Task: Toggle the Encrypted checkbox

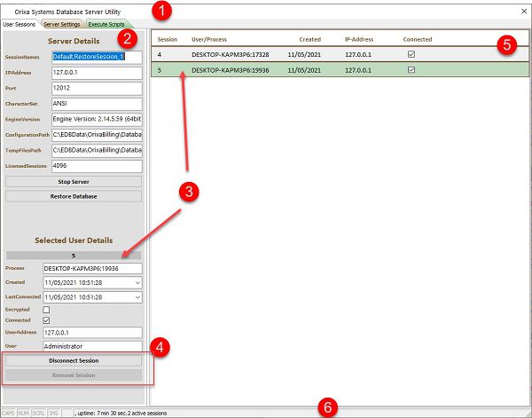Action: click(46, 310)
